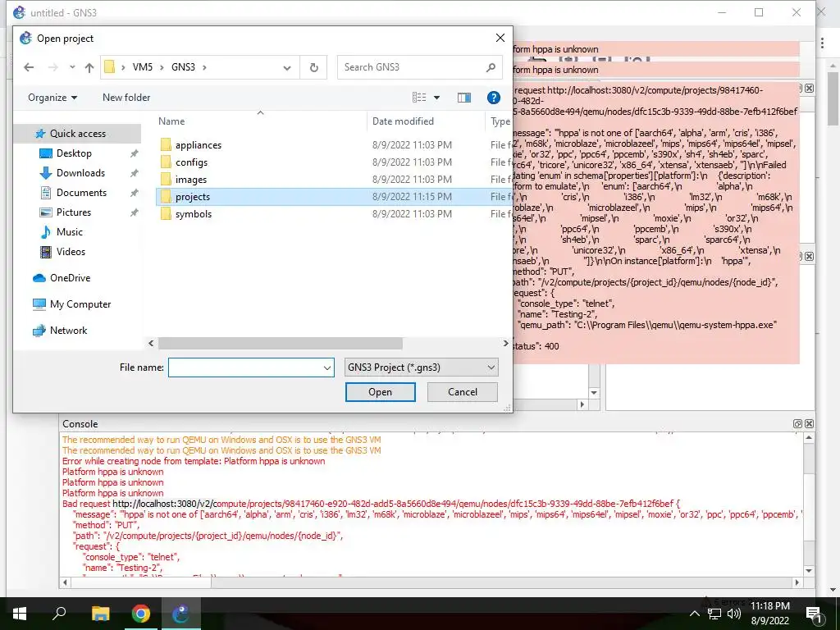Image resolution: width=840 pixels, height=630 pixels.
Task: Go up one folder level
Action: pos(89,67)
